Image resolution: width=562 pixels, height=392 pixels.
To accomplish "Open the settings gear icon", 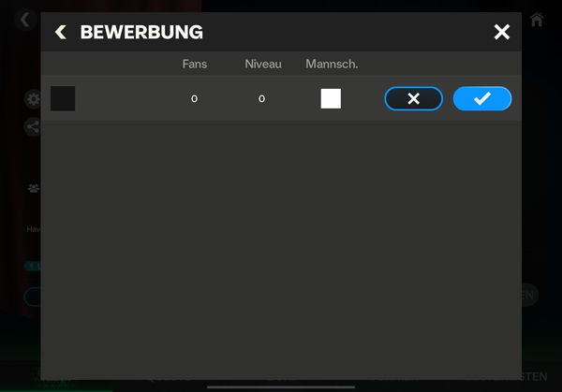I will pos(33,99).
